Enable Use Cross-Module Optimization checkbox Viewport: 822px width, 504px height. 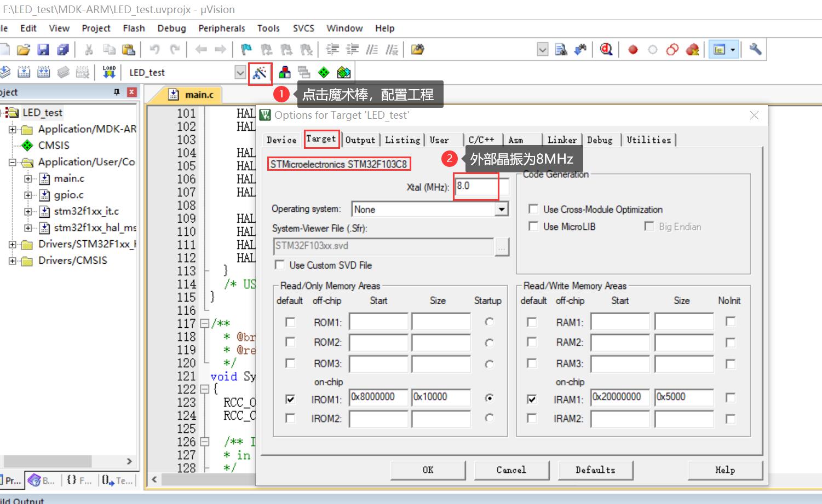pos(533,209)
